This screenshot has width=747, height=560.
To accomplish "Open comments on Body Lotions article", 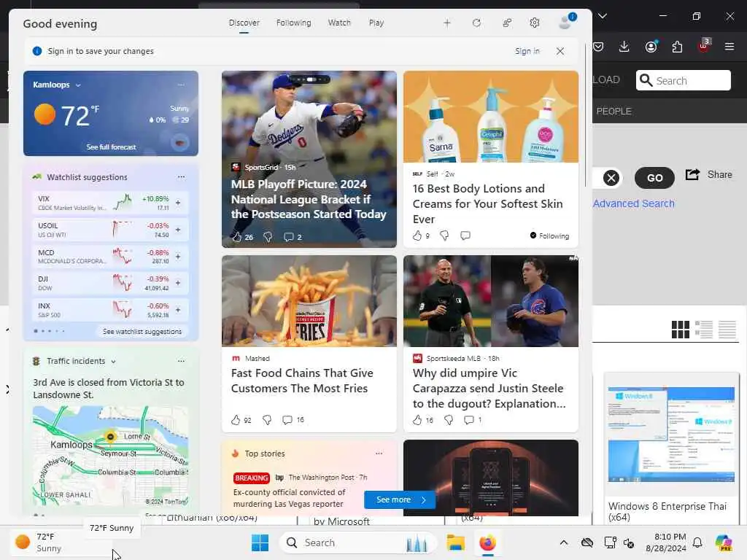I will click(465, 236).
